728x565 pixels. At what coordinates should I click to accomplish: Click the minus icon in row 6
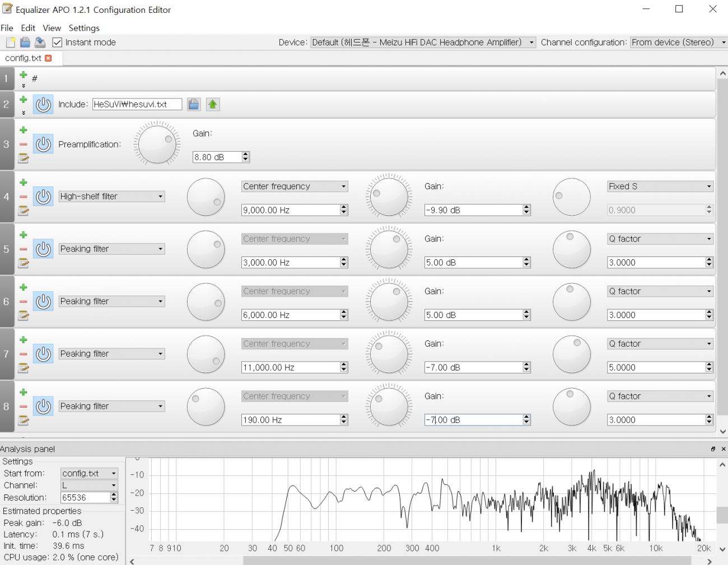click(24, 302)
